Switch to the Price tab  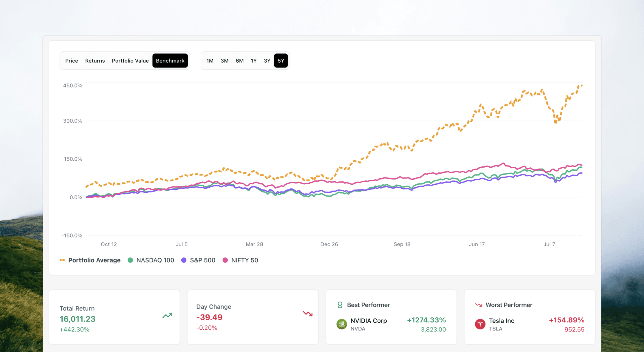click(72, 61)
